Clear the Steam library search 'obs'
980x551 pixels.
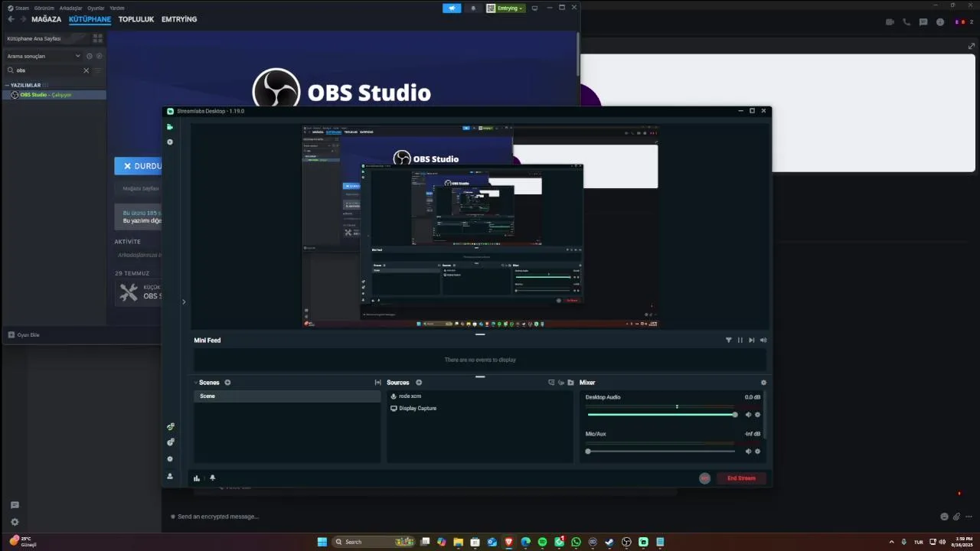click(86, 70)
